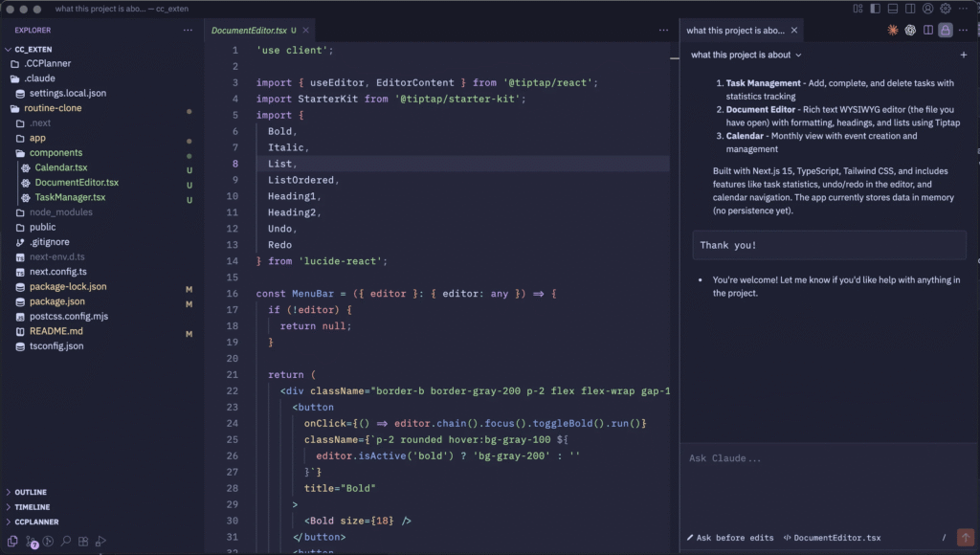980x555 pixels.
Task: Close the 'what this project is abo...' tab
Action: tap(793, 30)
